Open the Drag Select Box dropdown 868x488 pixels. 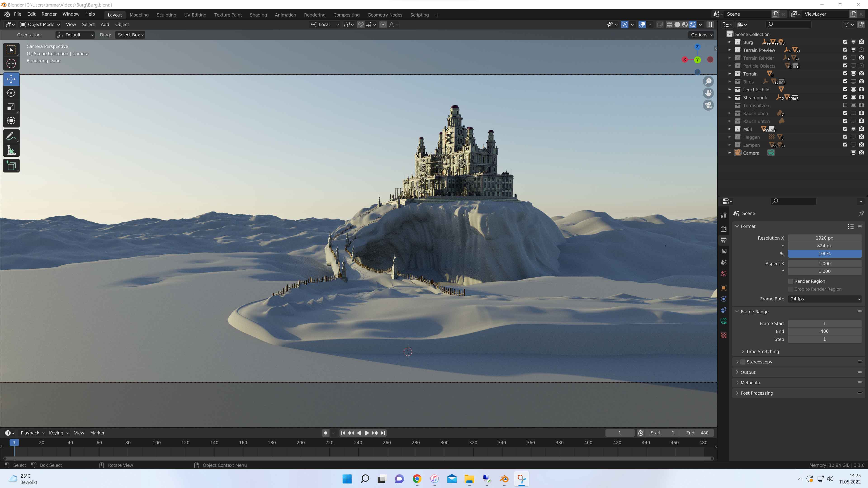click(x=130, y=35)
